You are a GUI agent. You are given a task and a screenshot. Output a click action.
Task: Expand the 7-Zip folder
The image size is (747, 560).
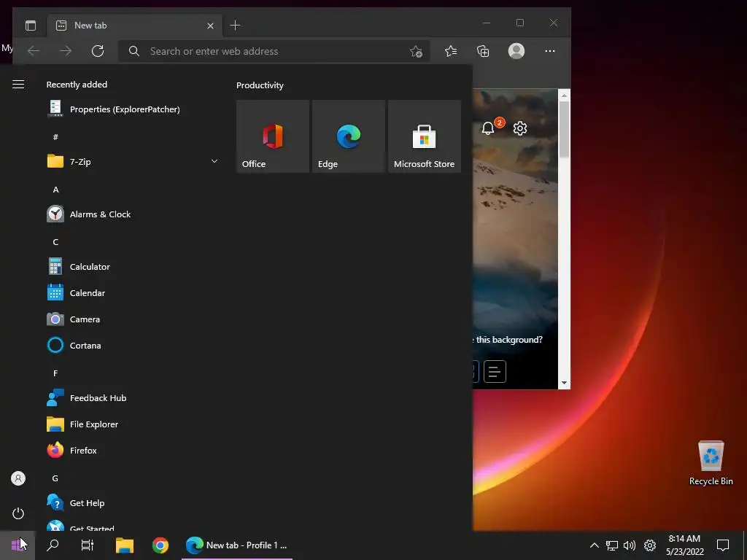133,162
